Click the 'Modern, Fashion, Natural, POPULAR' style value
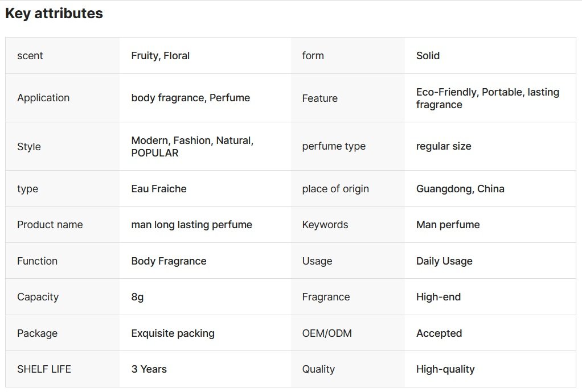This screenshot has width=582, height=392. tap(192, 146)
